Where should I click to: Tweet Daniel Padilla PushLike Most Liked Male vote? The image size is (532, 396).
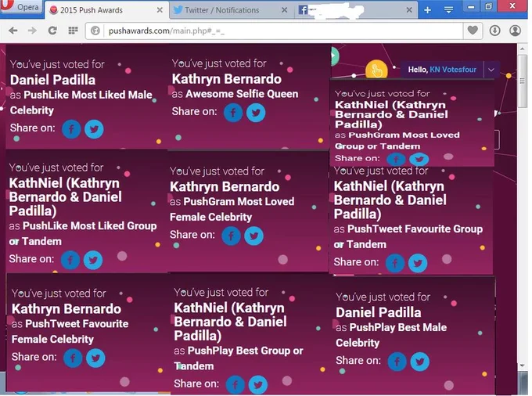coord(94,129)
